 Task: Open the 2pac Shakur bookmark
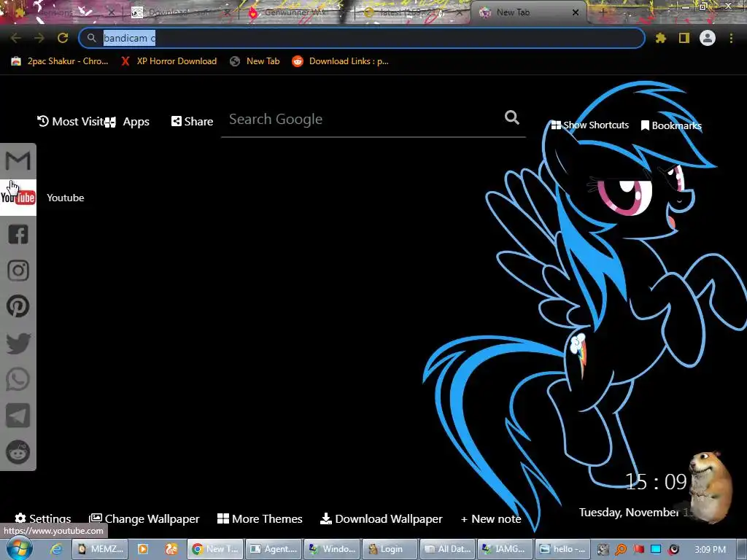(60, 61)
